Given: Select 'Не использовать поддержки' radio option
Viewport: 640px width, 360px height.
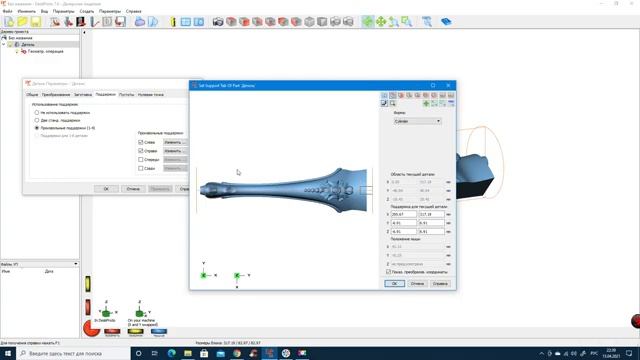Looking at the screenshot, I should tap(37, 112).
